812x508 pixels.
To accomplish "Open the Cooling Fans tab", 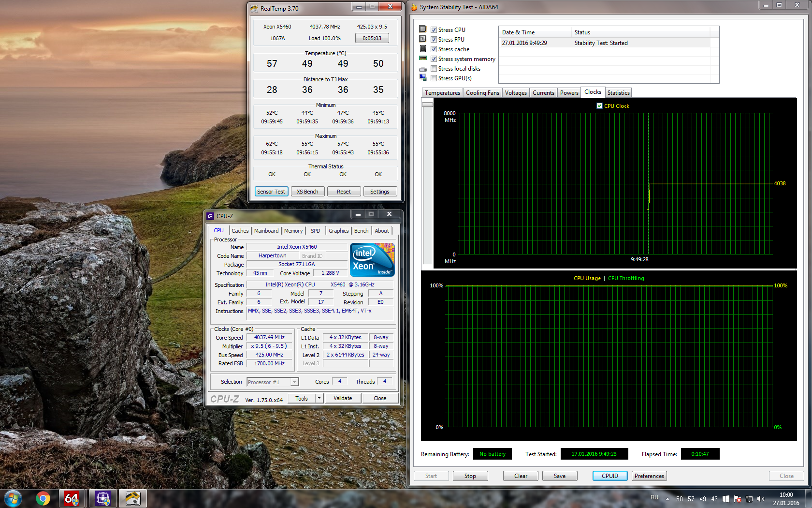I will coord(482,93).
